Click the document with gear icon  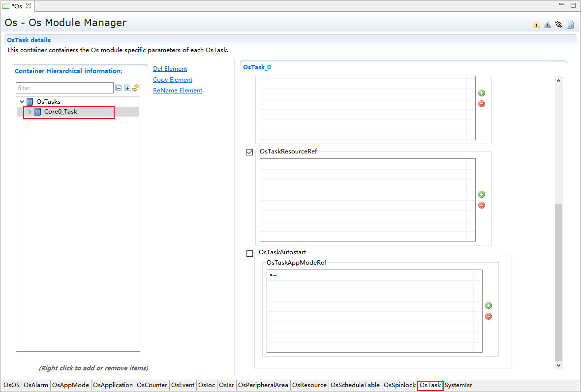570,25
